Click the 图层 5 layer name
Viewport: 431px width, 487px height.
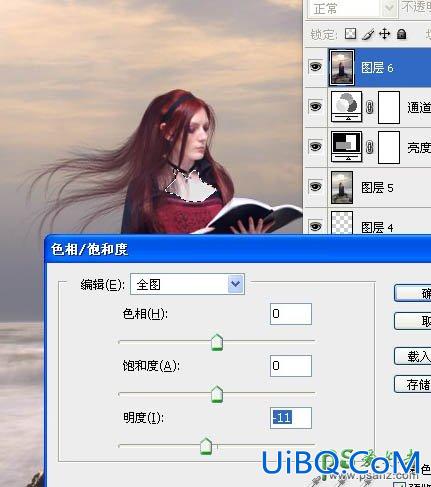(x=377, y=188)
